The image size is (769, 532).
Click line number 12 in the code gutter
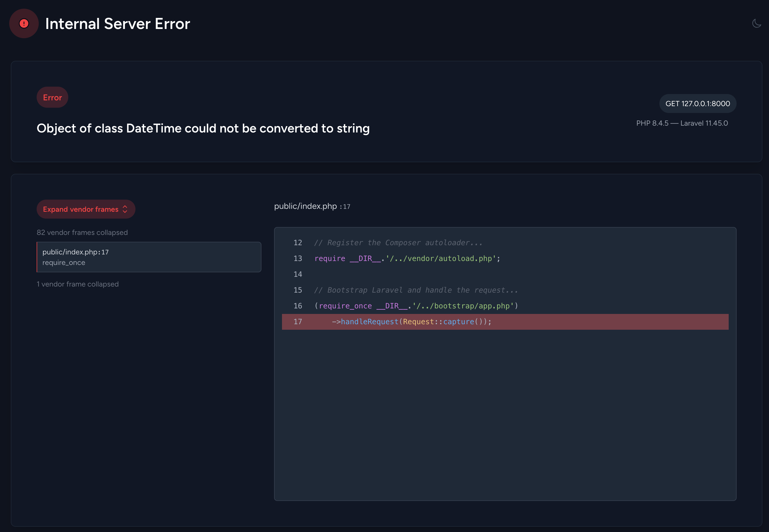tap(298, 243)
